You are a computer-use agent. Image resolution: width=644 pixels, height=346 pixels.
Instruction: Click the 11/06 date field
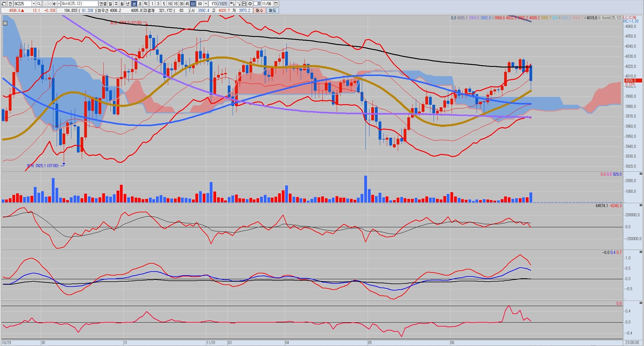[267, 4]
